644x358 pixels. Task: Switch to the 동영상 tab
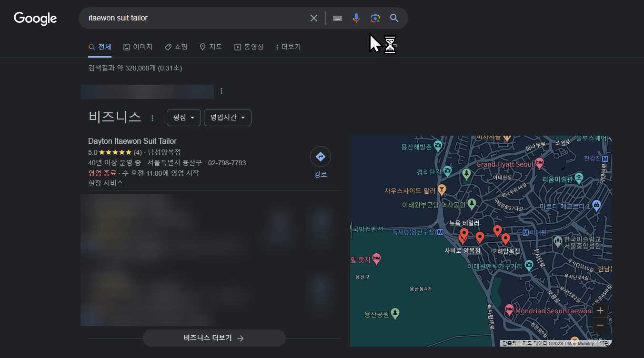coord(249,47)
